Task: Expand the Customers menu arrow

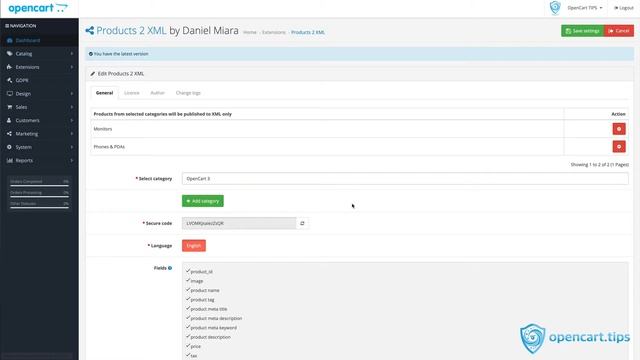Action: click(x=72, y=120)
